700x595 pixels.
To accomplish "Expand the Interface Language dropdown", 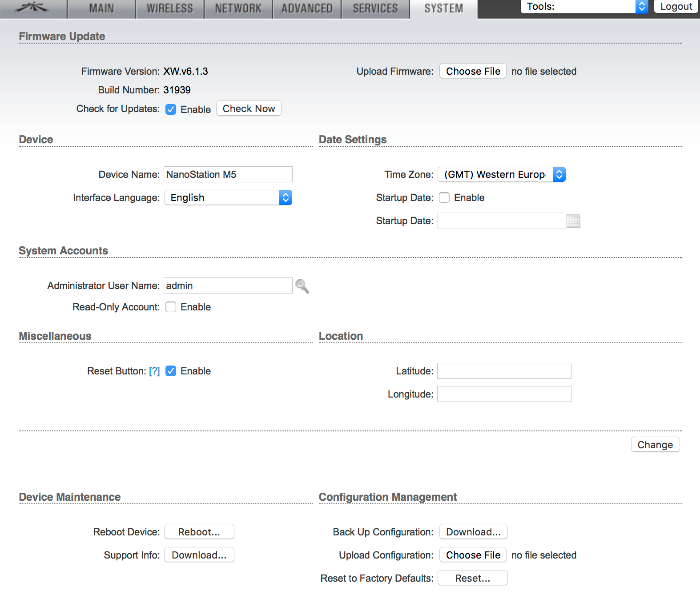I will tap(228, 197).
